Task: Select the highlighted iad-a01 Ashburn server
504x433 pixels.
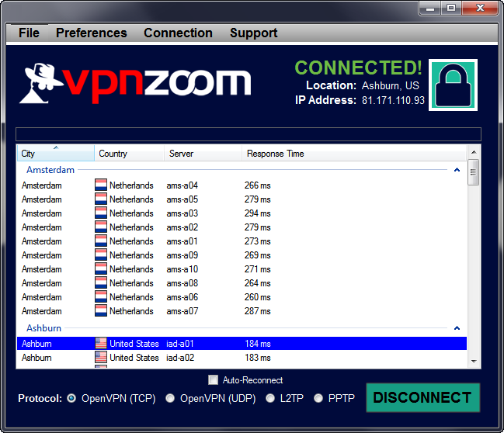Action: coord(242,344)
